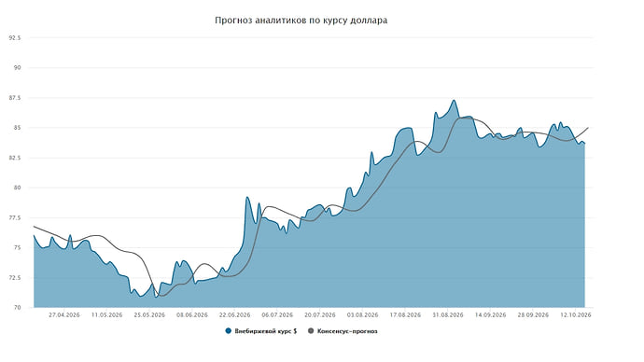Click the 77.5 value axis label
This screenshot has height=362, width=644.
(x=15, y=217)
